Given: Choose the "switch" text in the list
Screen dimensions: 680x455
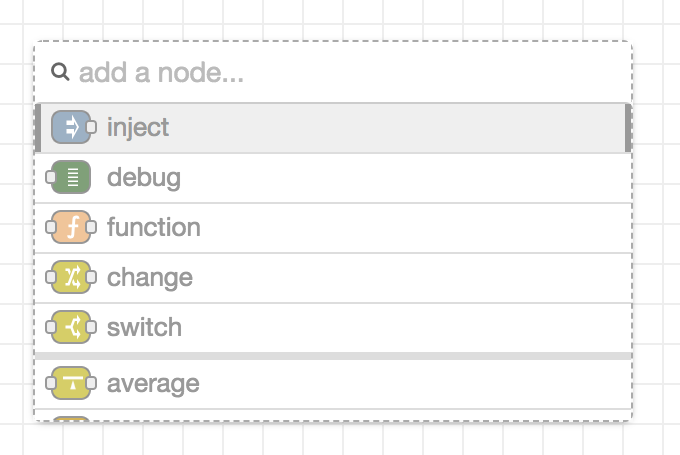Looking at the screenshot, I should pyautogui.click(x=145, y=327).
